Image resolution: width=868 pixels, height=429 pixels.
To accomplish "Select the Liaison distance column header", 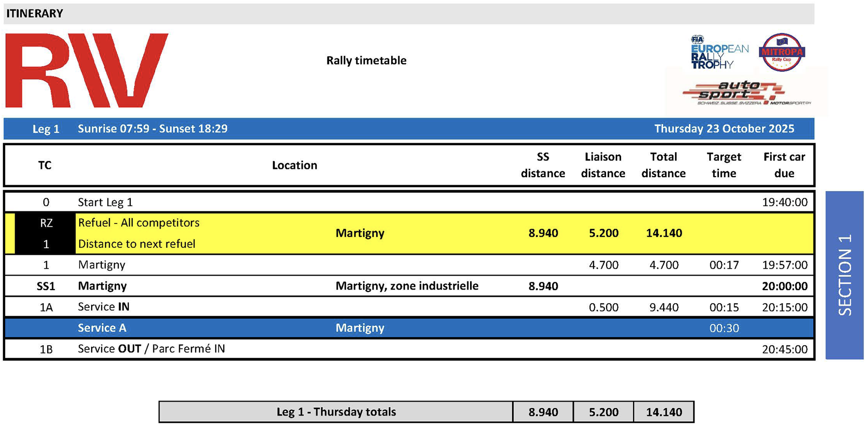I will pyautogui.click(x=603, y=165).
